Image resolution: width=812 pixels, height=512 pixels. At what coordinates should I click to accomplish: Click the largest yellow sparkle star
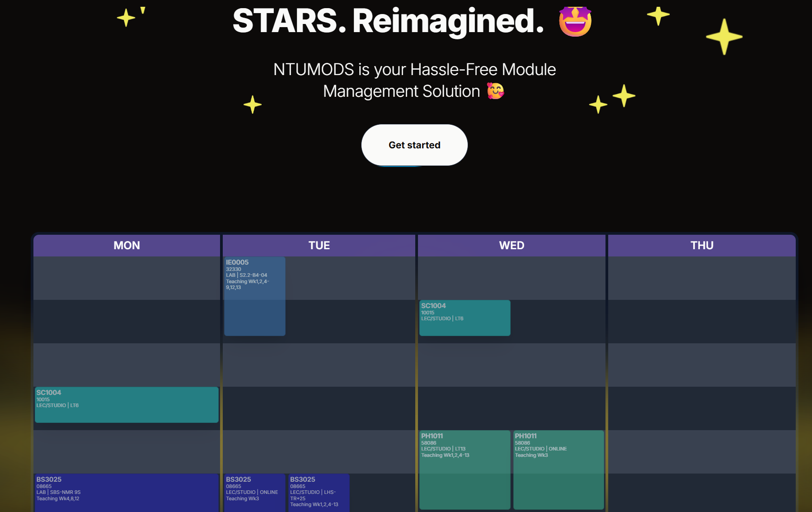[724, 37]
